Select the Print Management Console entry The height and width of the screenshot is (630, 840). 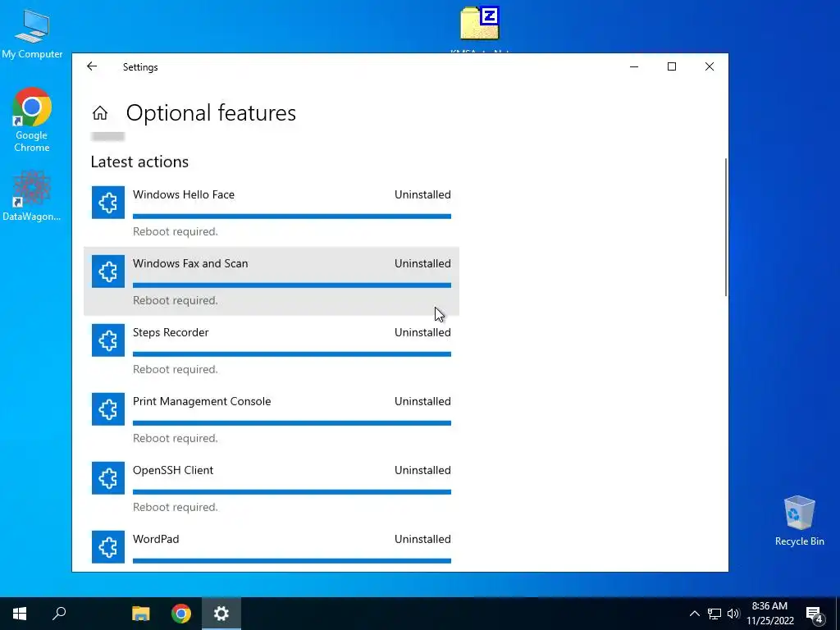tap(271, 419)
